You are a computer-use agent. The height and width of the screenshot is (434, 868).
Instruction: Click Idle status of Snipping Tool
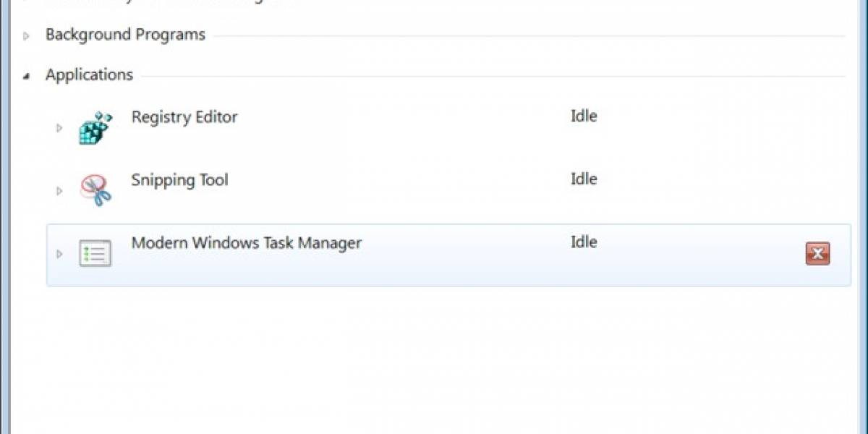tap(583, 179)
